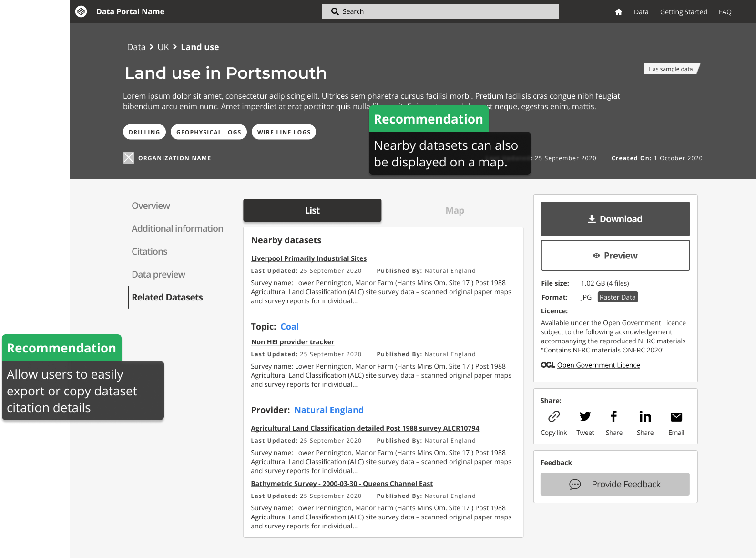Click the chevron between UK and Land use
756x558 pixels.
[x=175, y=47]
